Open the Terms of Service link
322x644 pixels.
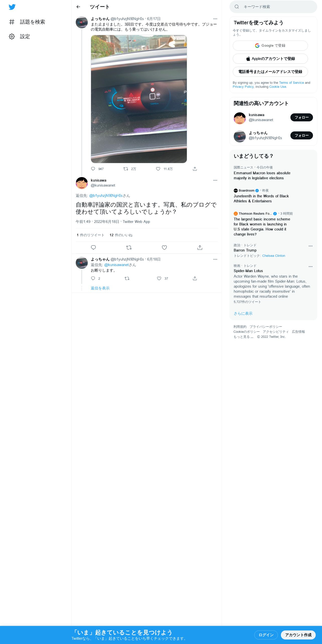[x=291, y=83]
